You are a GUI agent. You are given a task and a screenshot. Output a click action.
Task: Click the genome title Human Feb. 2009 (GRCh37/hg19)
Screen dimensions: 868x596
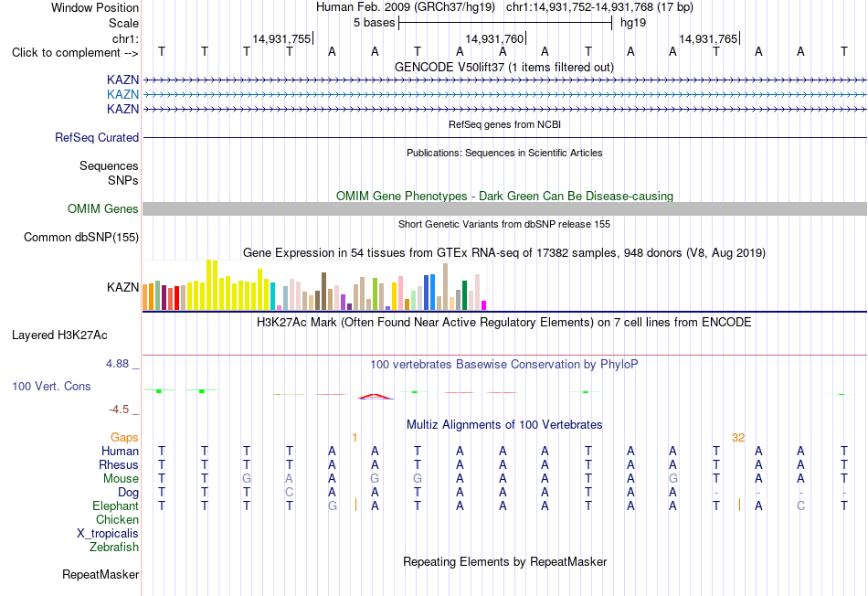coord(406,7)
